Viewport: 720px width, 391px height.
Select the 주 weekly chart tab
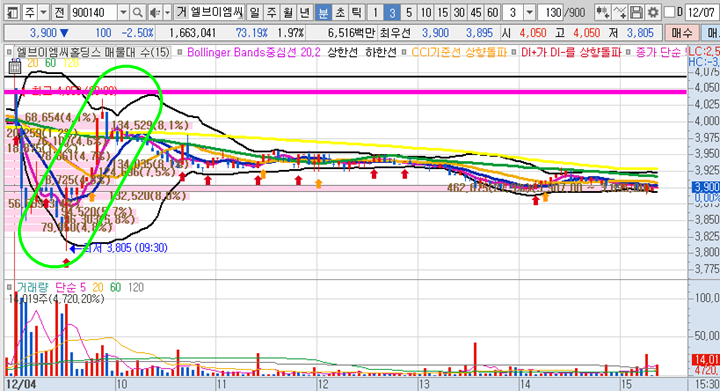pyautogui.click(x=271, y=12)
